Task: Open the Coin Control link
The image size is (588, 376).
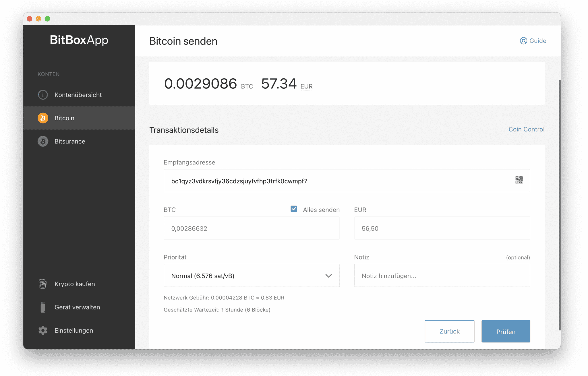Action: pyautogui.click(x=526, y=129)
